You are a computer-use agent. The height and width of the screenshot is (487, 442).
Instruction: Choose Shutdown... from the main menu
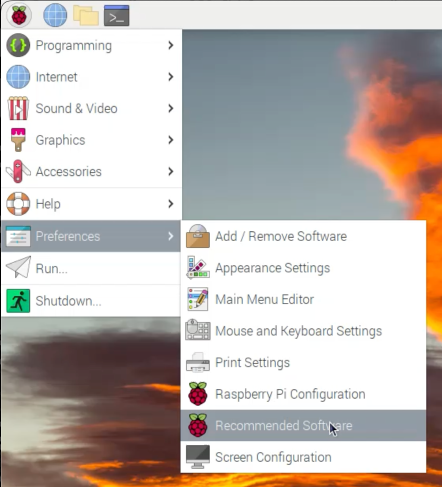(x=92, y=301)
